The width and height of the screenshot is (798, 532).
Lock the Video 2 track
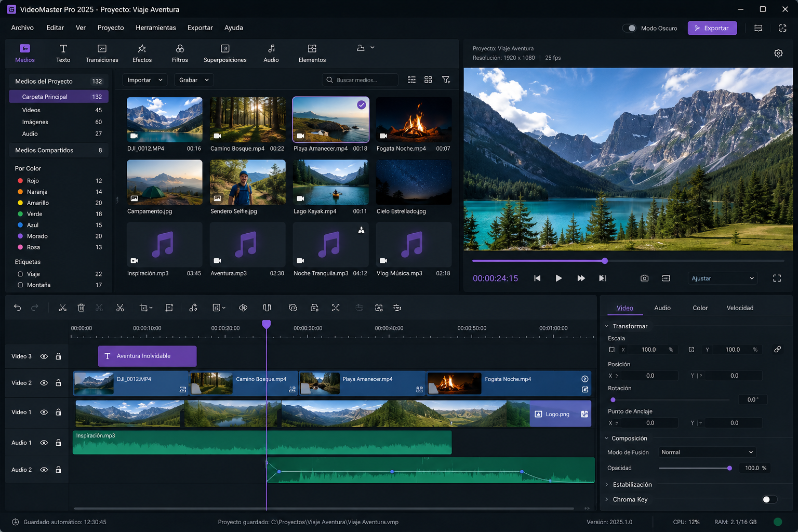(58, 383)
